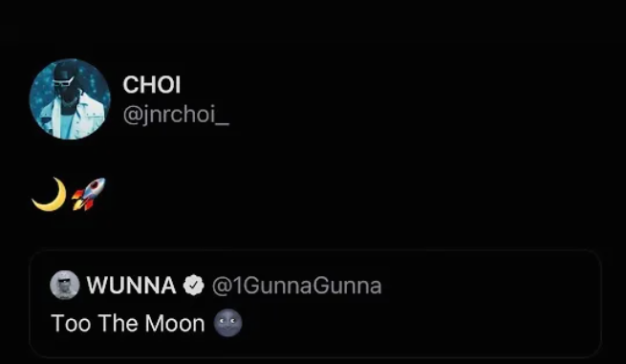Click the verified badge beside WUNNA
Screen dimensions: 626x364
point(194,286)
